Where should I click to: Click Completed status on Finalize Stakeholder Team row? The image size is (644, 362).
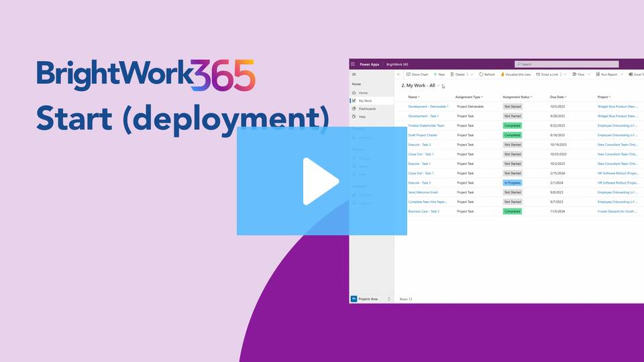click(x=512, y=125)
